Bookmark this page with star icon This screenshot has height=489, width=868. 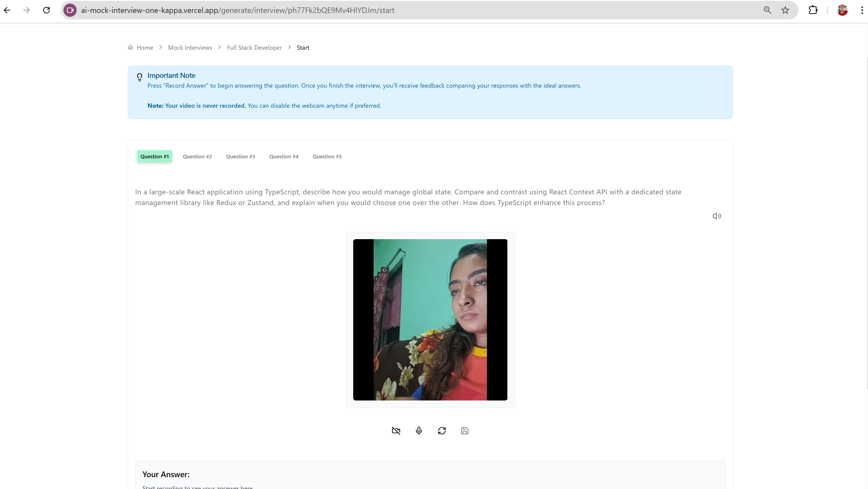pos(785,10)
